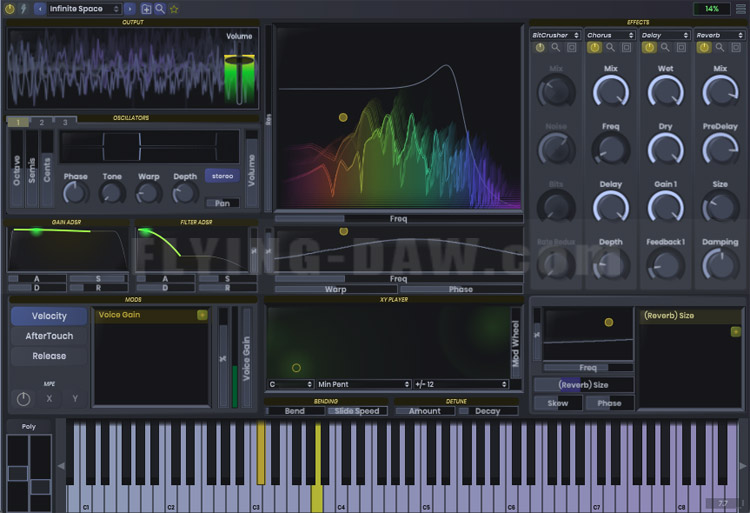Image resolution: width=750 pixels, height=513 pixels.
Task: Click the BitCrusher magnifier icon
Action: [x=556, y=47]
